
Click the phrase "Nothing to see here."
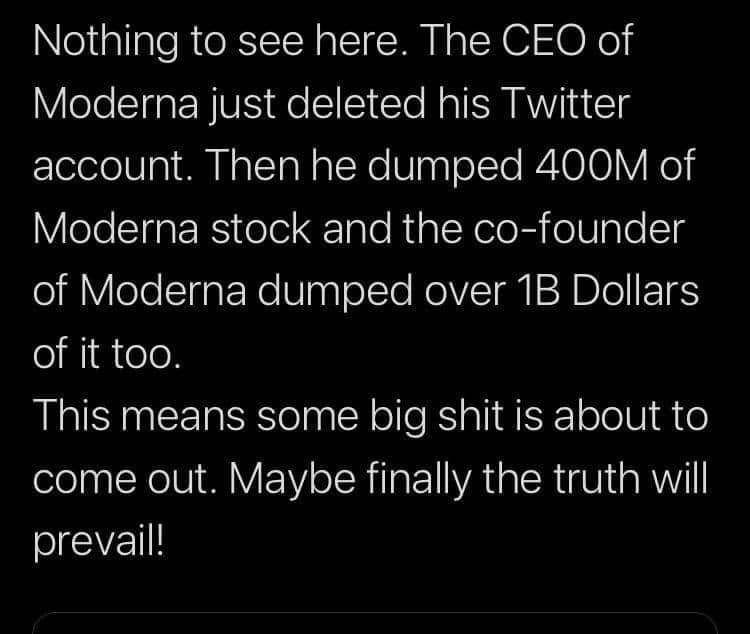tap(221, 42)
